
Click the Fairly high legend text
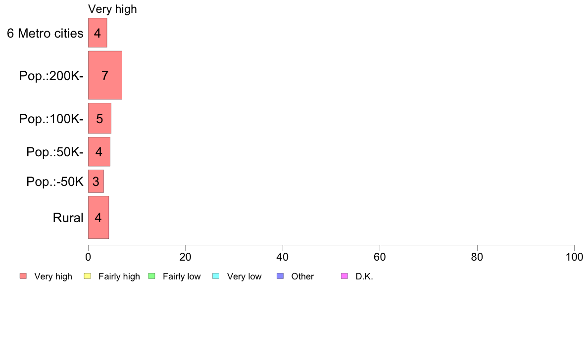tap(119, 276)
